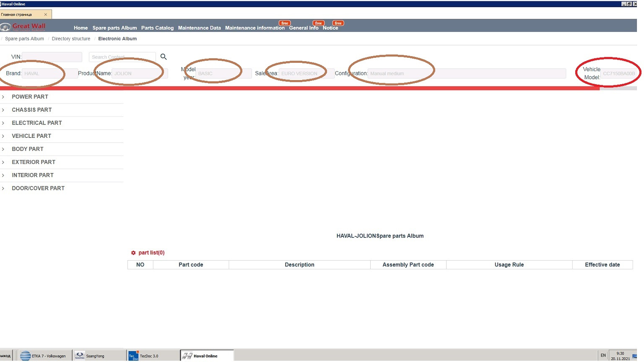This screenshot has height=362, width=644.
Task: Click the Configuration field Manual medium
Action: coord(467,73)
